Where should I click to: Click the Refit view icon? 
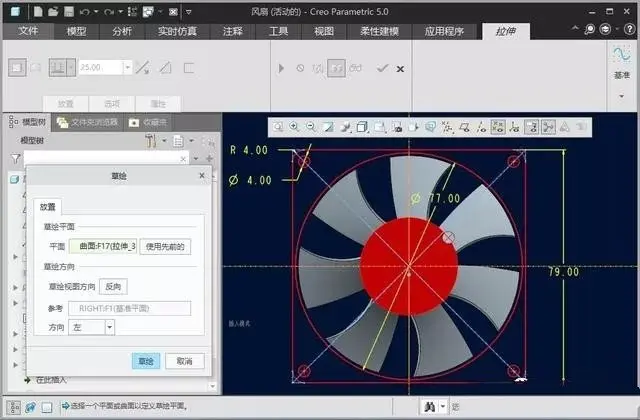tap(278, 127)
